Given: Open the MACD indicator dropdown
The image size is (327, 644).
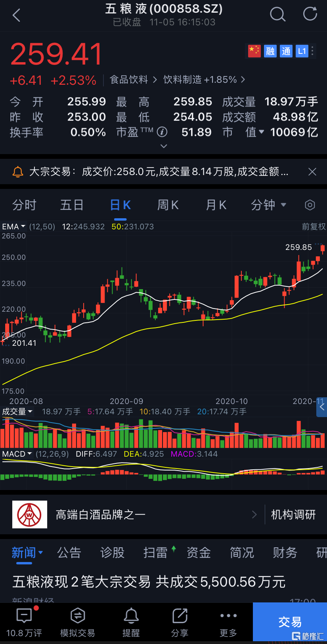Looking at the screenshot, I should (x=17, y=454).
